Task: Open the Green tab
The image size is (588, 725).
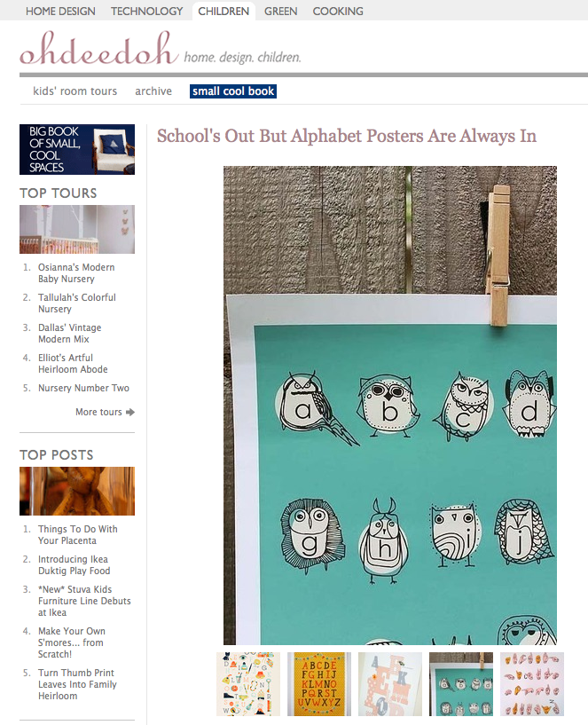Action: (280, 12)
